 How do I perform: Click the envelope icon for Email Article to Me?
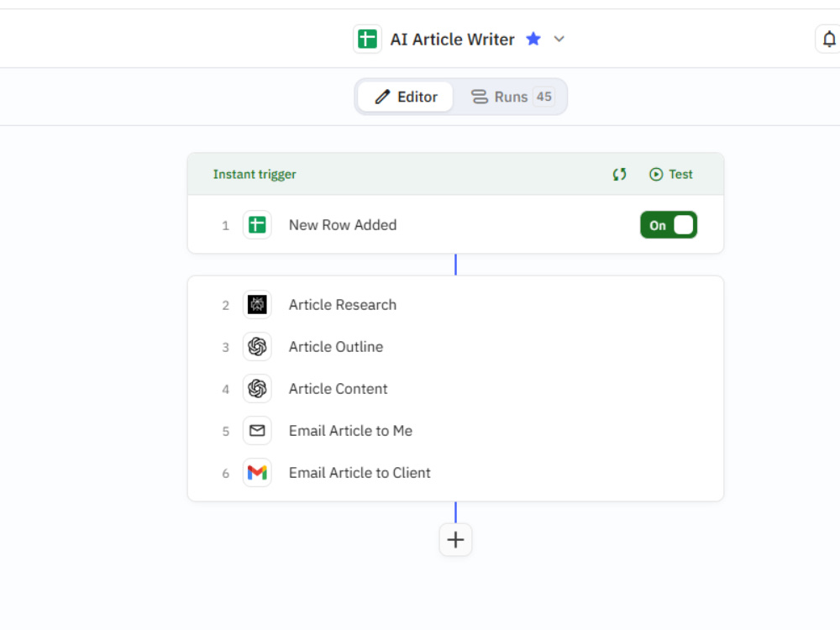[257, 431]
